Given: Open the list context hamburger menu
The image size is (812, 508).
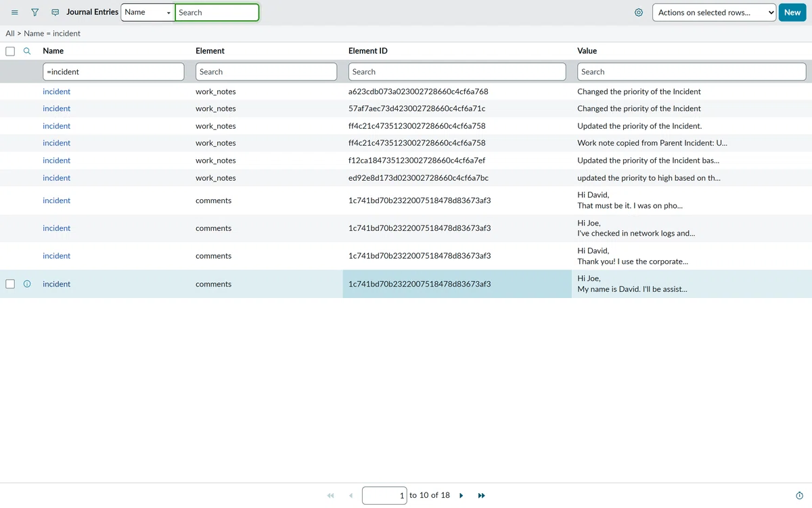Looking at the screenshot, I should pyautogui.click(x=15, y=12).
